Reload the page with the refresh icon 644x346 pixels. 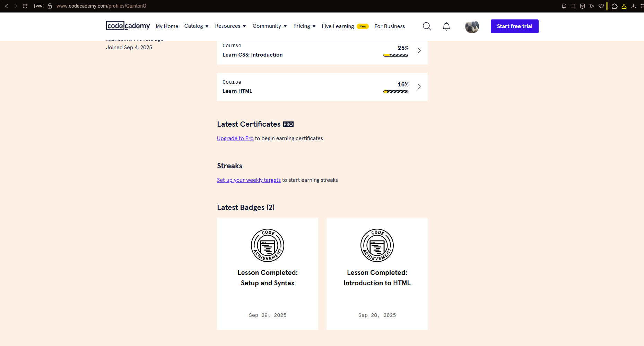(x=25, y=6)
